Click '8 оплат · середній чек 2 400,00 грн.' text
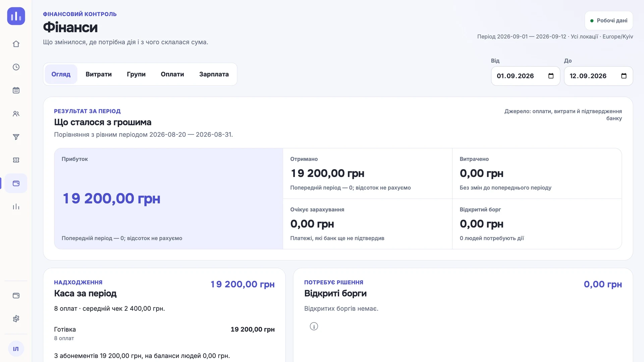The image size is (644, 362). coord(109,308)
